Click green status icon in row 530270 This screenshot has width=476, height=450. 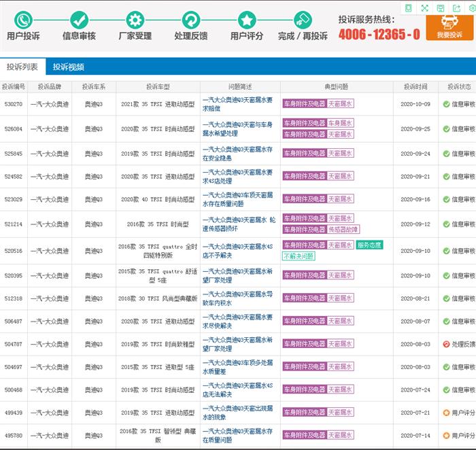click(446, 104)
